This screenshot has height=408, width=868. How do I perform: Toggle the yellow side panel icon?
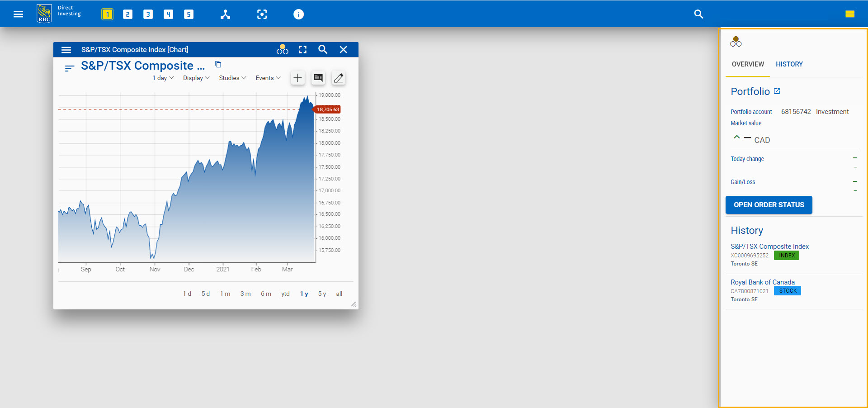tap(849, 14)
